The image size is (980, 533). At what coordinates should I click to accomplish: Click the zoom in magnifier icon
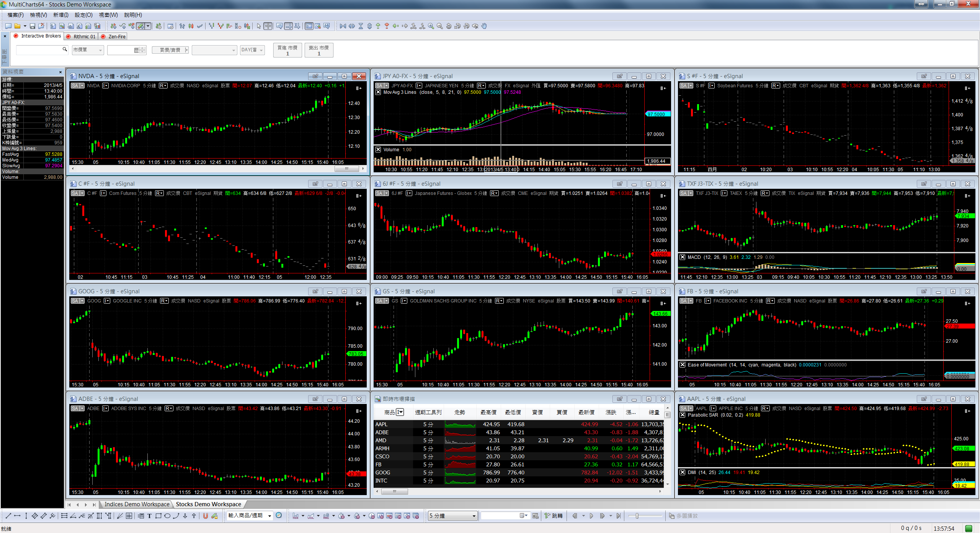click(x=431, y=26)
